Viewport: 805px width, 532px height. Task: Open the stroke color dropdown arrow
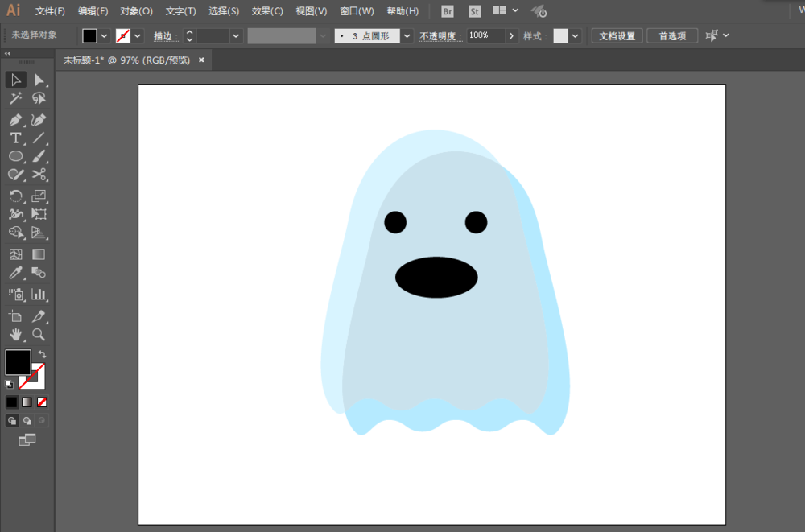pos(137,36)
